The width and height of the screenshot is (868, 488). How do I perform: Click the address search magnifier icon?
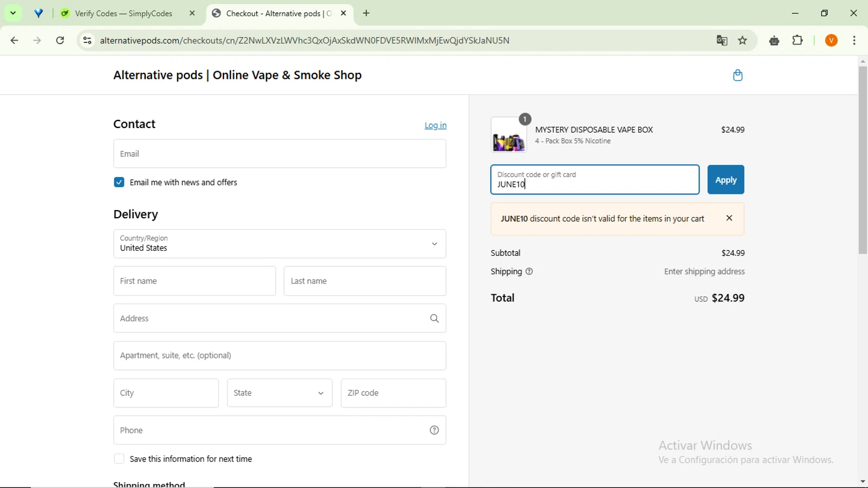tap(434, 318)
